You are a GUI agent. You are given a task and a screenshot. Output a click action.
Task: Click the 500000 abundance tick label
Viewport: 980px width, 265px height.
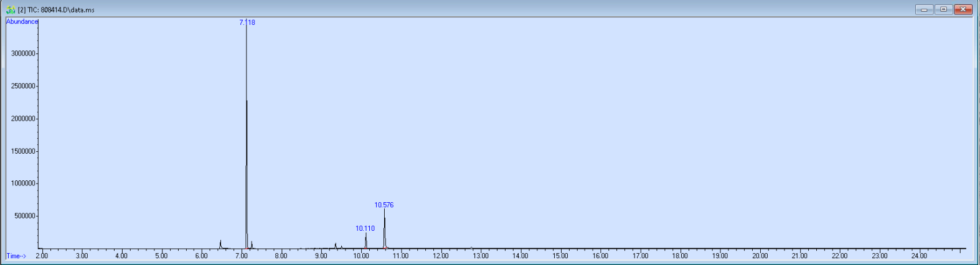pyautogui.click(x=25, y=216)
